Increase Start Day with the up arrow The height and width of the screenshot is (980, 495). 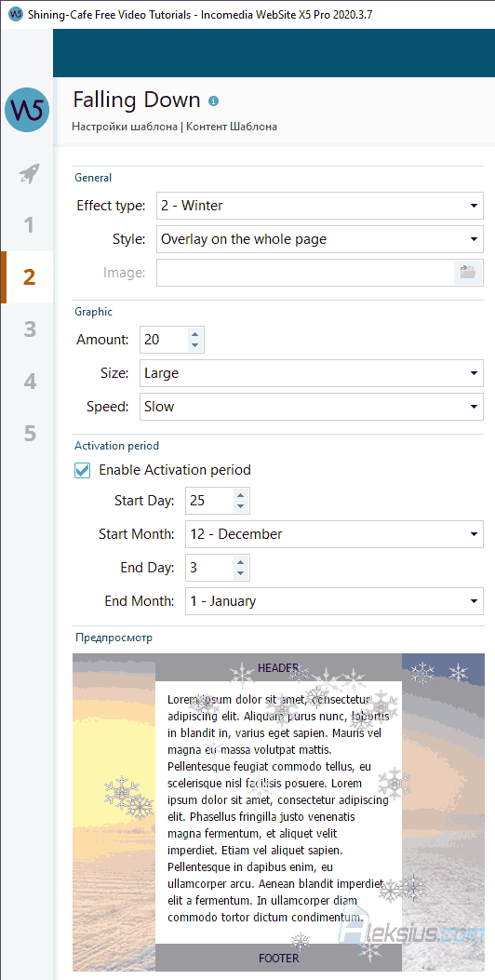tap(241, 496)
